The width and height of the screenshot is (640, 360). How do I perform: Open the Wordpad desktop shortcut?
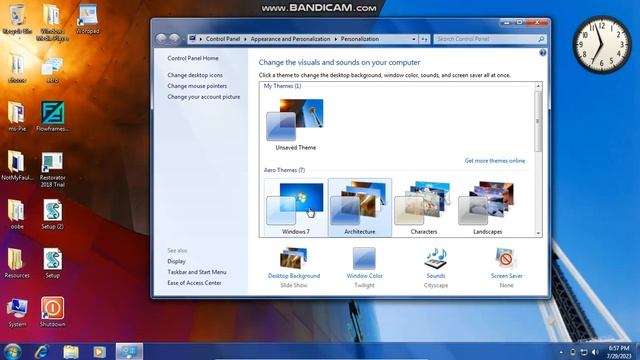(x=87, y=19)
